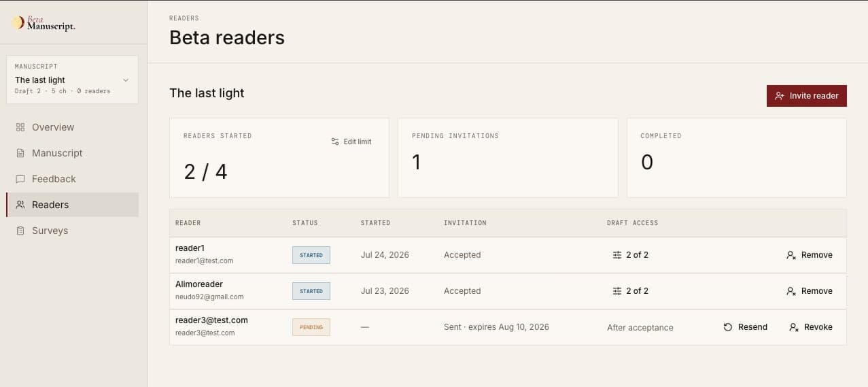Screen dimensions: 868x387
Task: Remove Alimoreader from the list
Action: (x=810, y=291)
